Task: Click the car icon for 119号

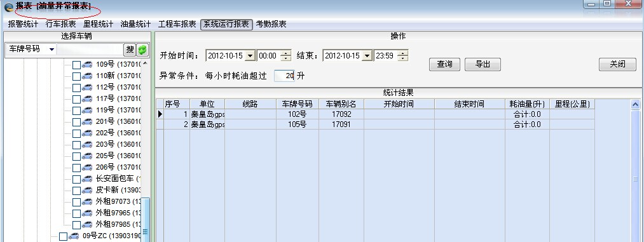Action: pyautogui.click(x=87, y=111)
